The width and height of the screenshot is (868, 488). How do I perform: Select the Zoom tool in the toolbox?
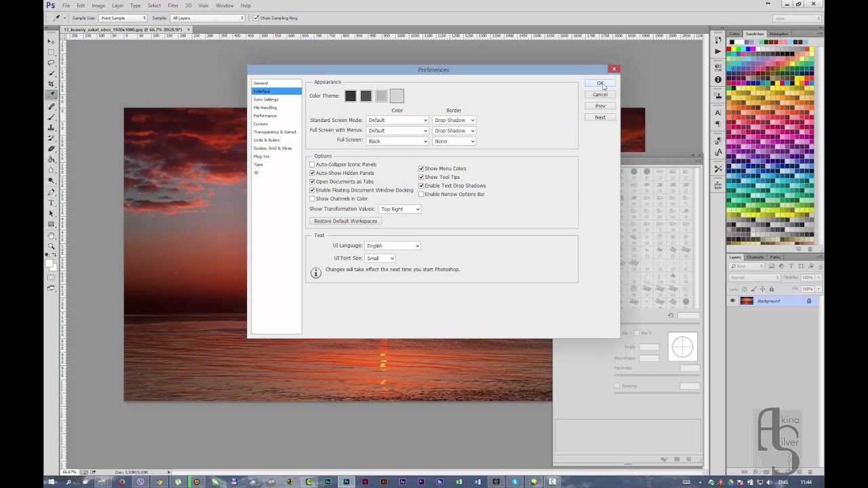click(52, 246)
